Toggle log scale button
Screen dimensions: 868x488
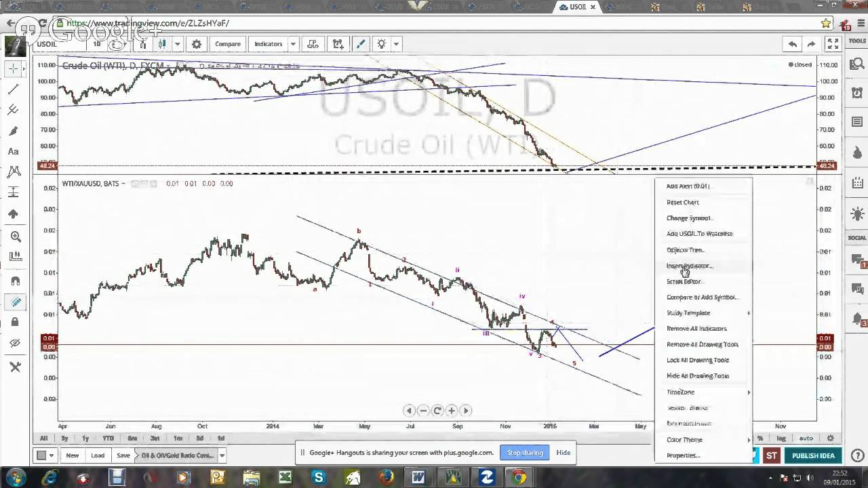pos(781,439)
